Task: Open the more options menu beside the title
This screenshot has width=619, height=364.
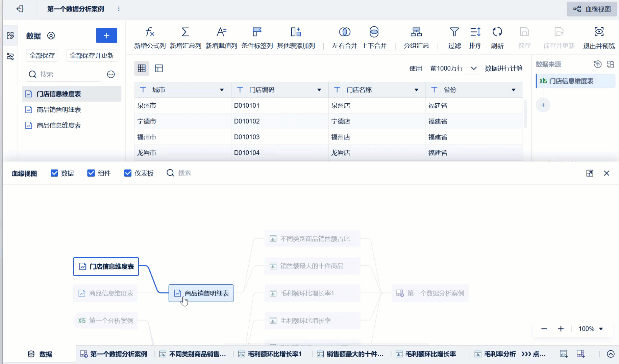Action: coord(119,9)
